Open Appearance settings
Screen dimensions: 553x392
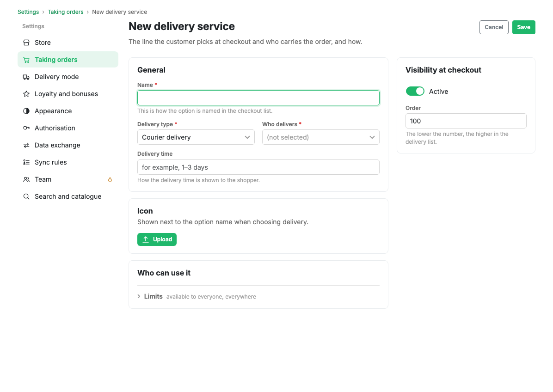coord(68,111)
